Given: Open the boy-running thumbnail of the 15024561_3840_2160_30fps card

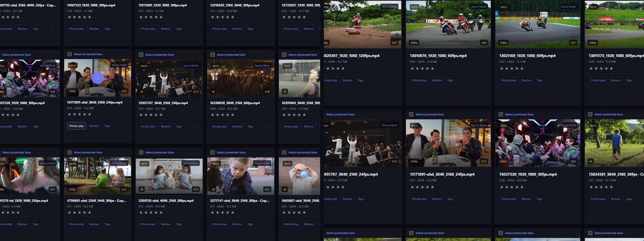Looking at the screenshot, I should [x=614, y=143].
